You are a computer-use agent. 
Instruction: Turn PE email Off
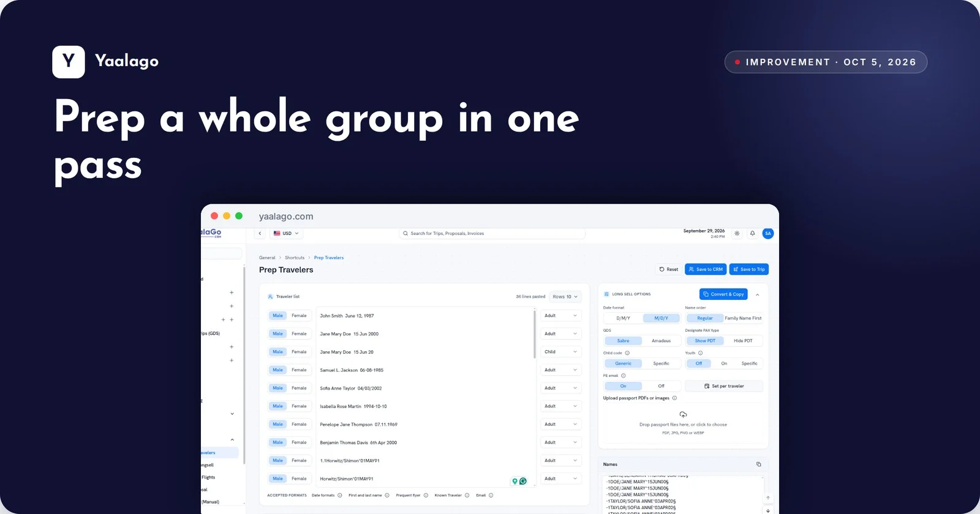[x=661, y=386]
